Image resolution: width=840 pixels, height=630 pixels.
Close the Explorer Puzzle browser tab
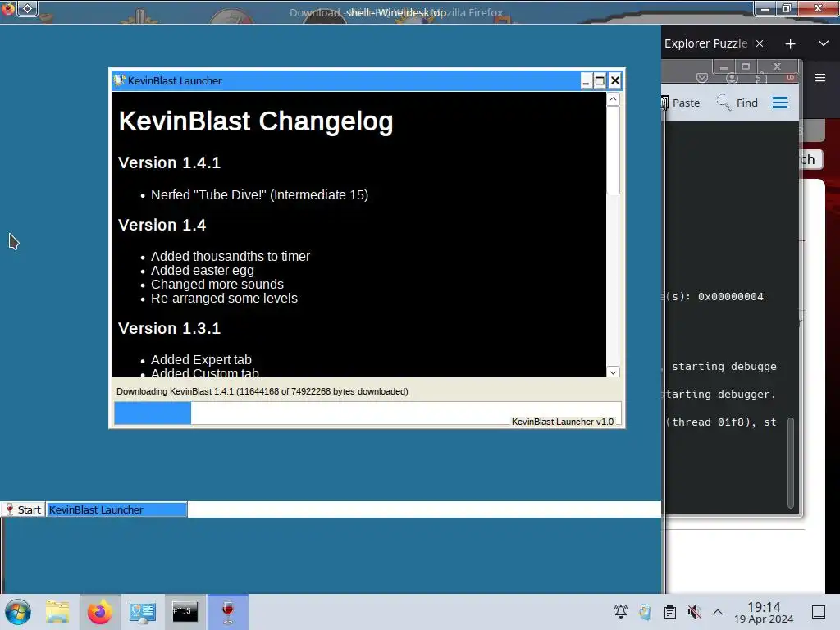(760, 44)
